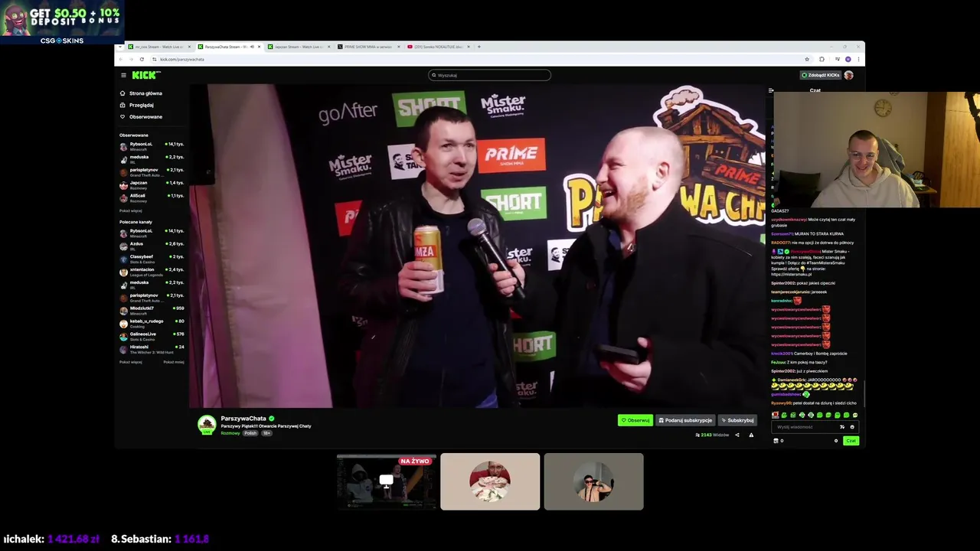The width and height of the screenshot is (980, 551).
Task: Open a new browser tab
Action: pyautogui.click(x=479, y=47)
